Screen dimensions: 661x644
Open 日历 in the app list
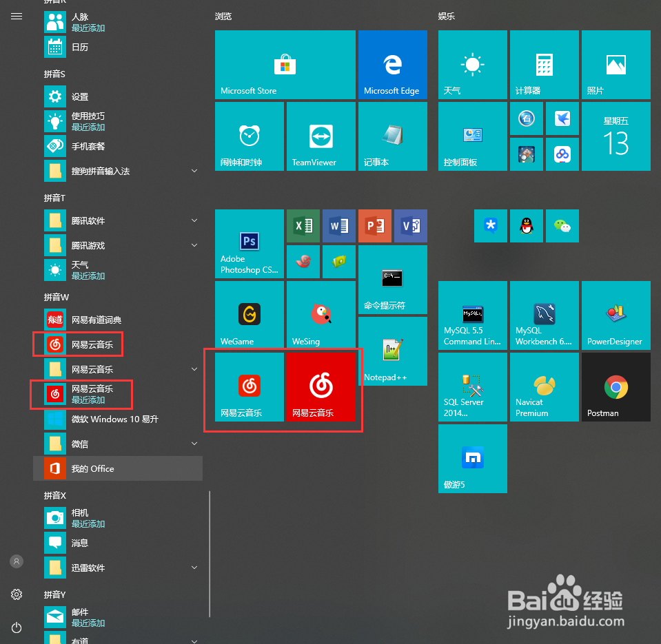[118, 47]
